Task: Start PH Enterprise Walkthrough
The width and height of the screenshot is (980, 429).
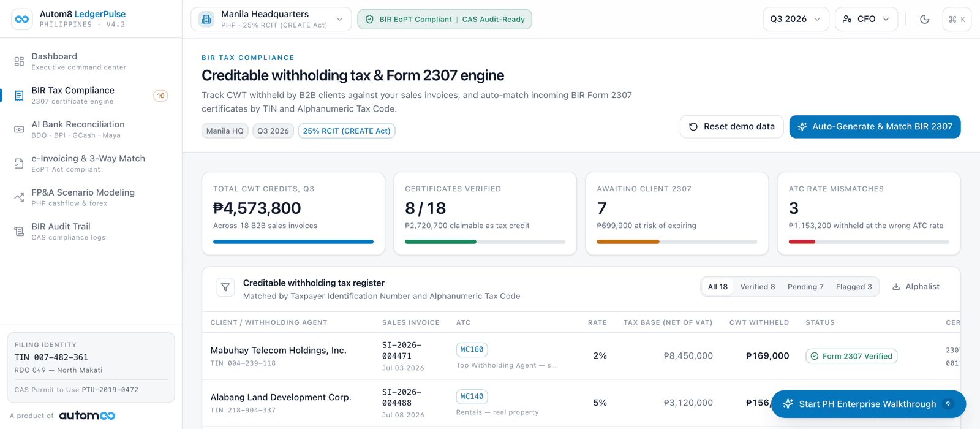Action: (x=868, y=404)
